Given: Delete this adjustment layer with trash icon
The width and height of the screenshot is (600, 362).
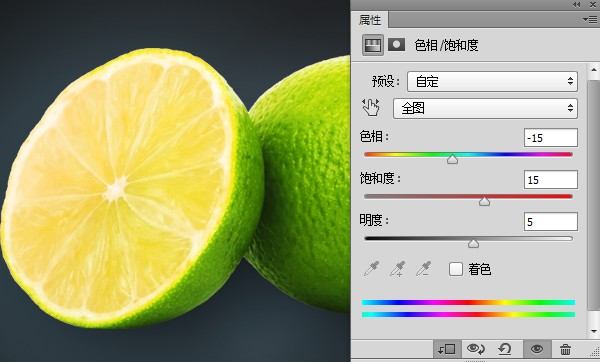Looking at the screenshot, I should tap(565, 349).
